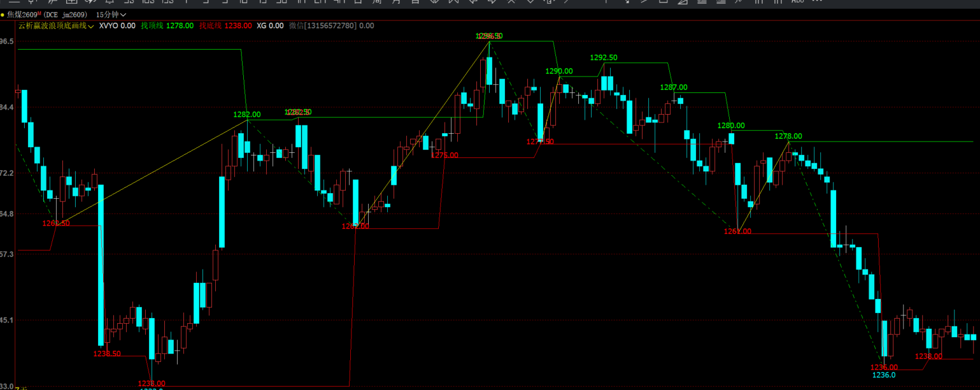Select the green 1280.00 top marker
The width and height of the screenshot is (980, 390).
(x=731, y=126)
